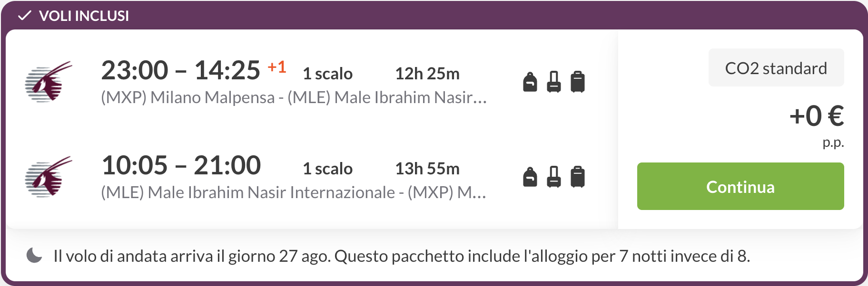Open the 1 scalo details for outbound flight

[327, 74]
